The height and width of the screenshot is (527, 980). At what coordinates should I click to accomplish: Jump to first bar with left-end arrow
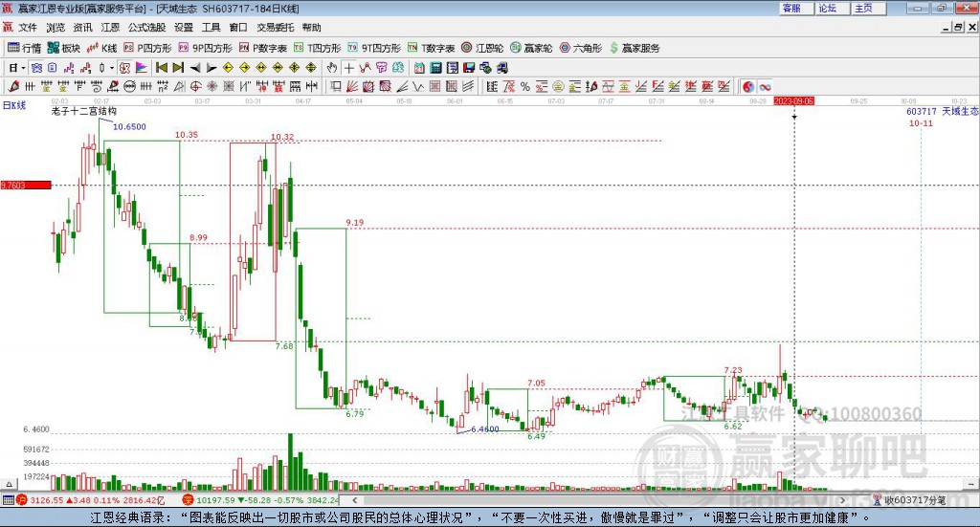click(162, 68)
